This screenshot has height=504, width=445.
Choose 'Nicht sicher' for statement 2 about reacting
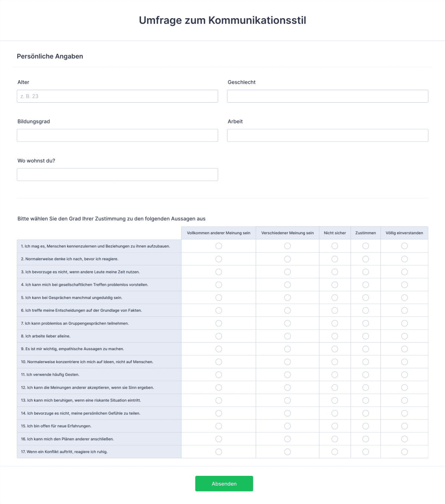(x=334, y=259)
